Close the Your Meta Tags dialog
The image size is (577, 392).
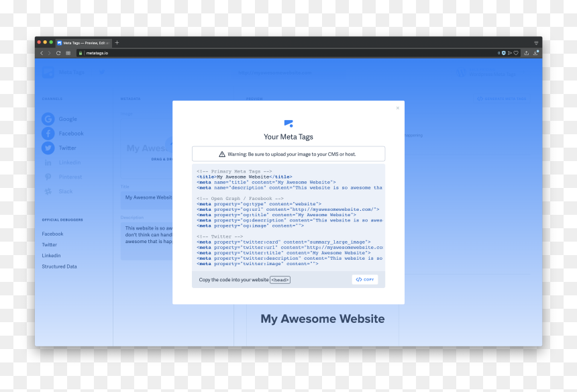(397, 108)
